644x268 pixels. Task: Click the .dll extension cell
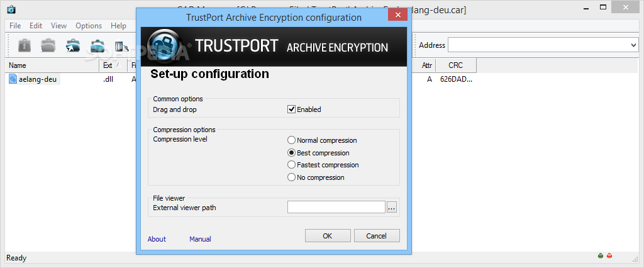[x=108, y=79]
